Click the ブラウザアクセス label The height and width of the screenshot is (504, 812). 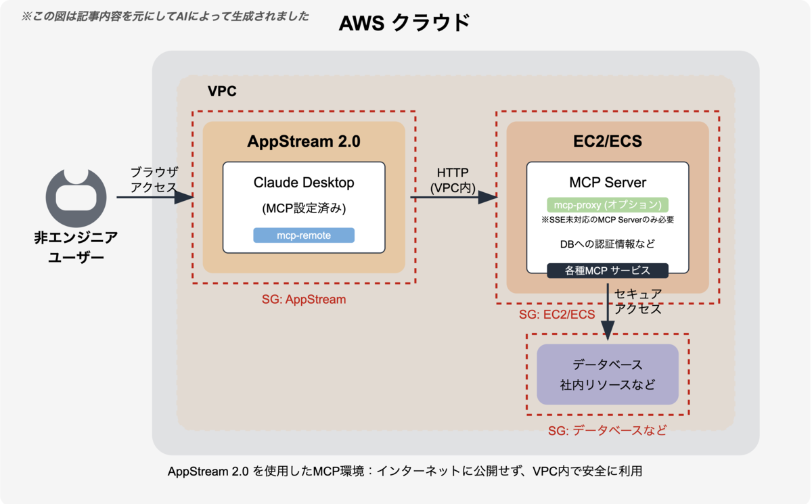coord(154,179)
